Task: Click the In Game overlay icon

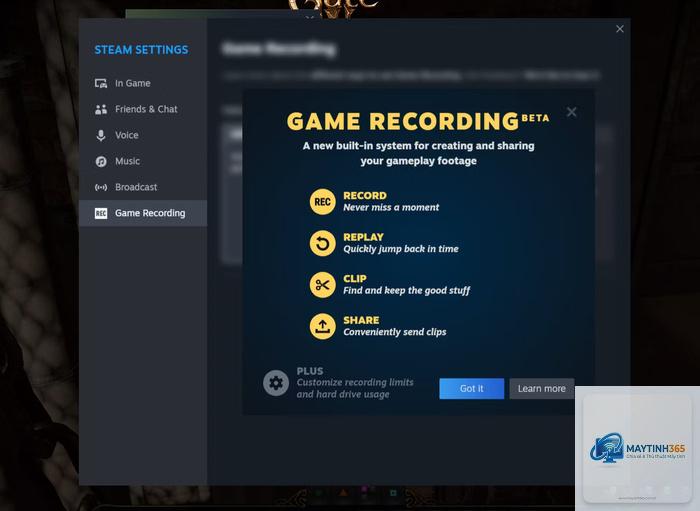Action: point(101,83)
